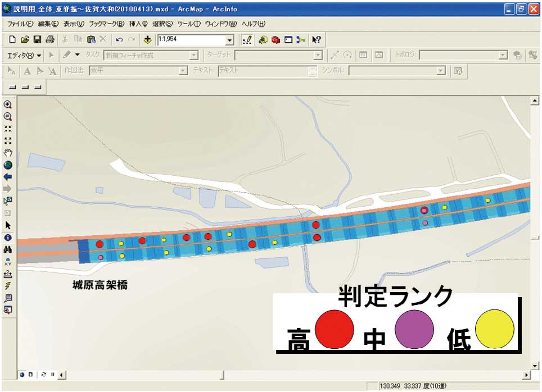Image resolution: width=542 pixels, height=392 pixels.
Task: Open the map scale dropdown
Action: coord(229,40)
